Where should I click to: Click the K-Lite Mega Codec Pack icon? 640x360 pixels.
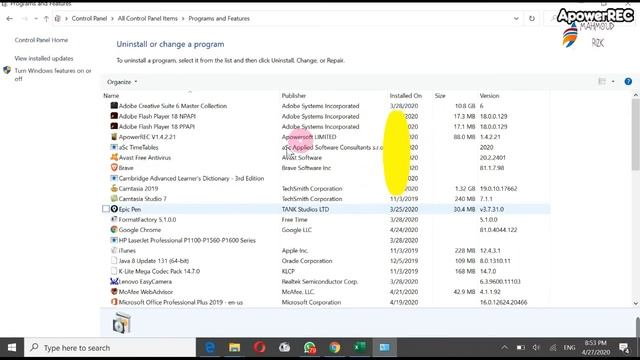(x=114, y=271)
